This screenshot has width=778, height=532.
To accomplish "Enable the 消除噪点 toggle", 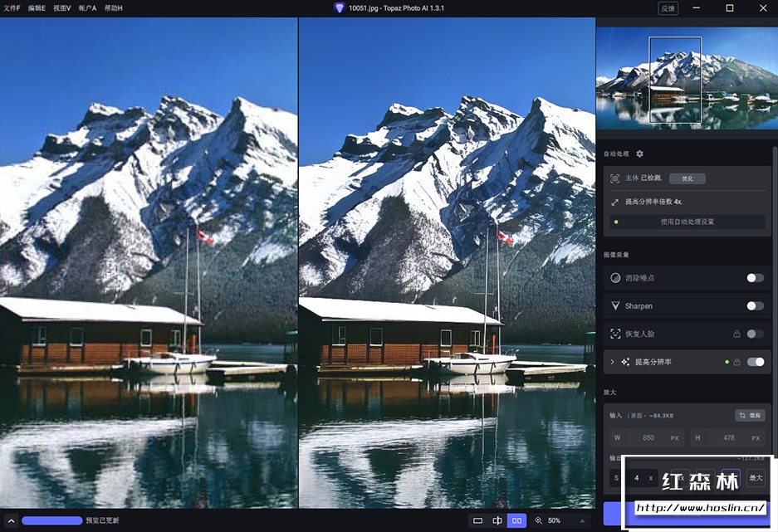I will 756,278.
